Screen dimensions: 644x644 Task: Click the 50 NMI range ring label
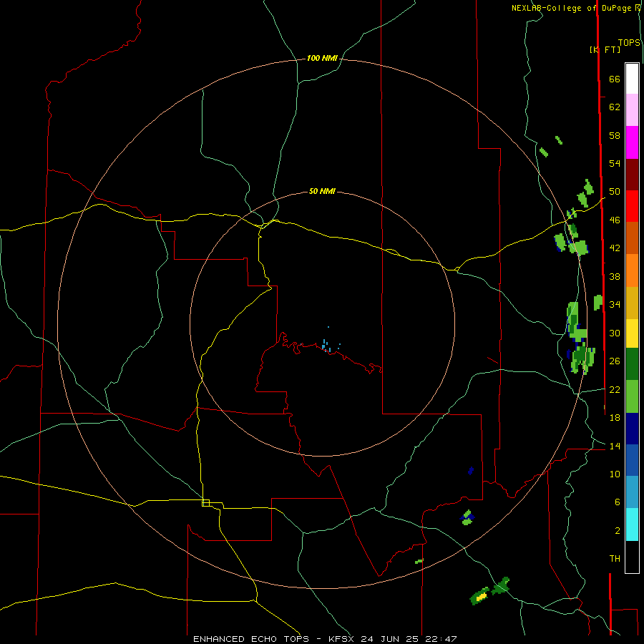[322, 191]
